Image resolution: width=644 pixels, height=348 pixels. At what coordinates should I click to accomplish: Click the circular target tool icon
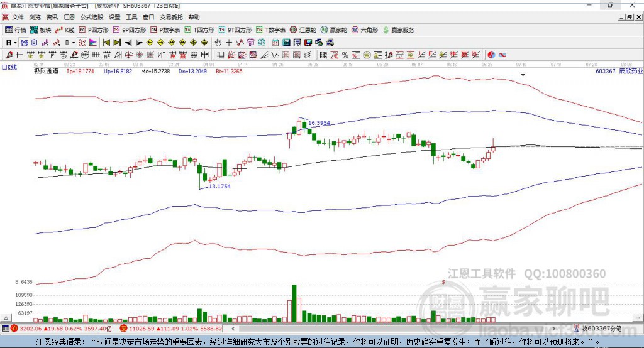click(128, 55)
